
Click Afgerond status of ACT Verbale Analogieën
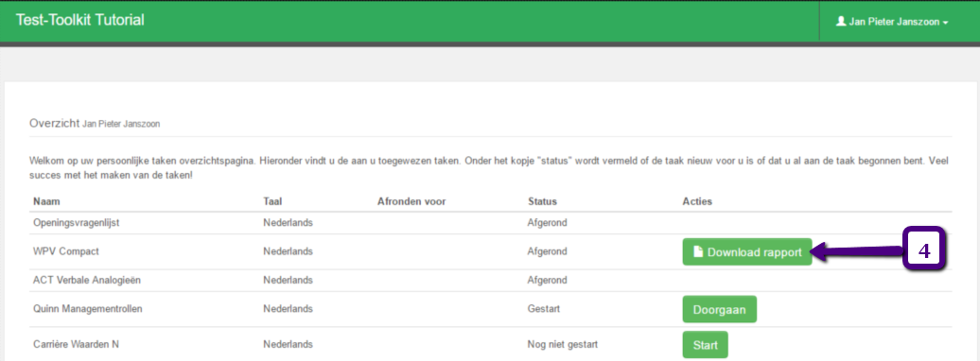547,280
